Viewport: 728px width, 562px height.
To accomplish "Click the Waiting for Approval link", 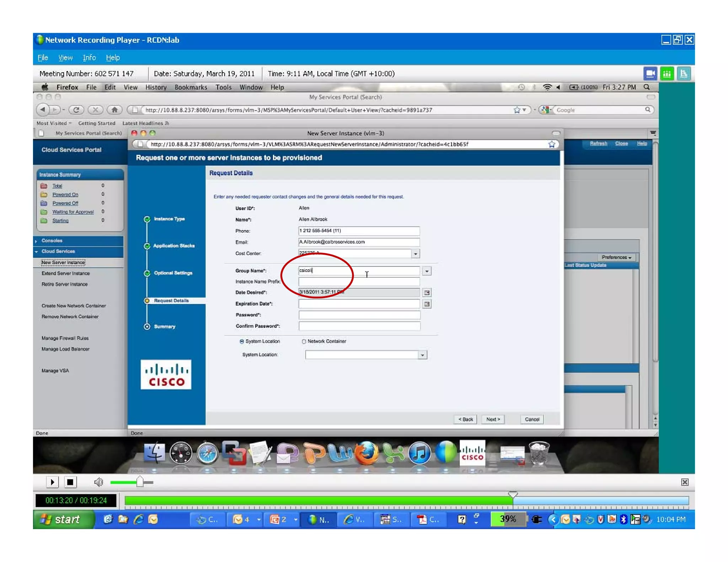I will coord(73,212).
